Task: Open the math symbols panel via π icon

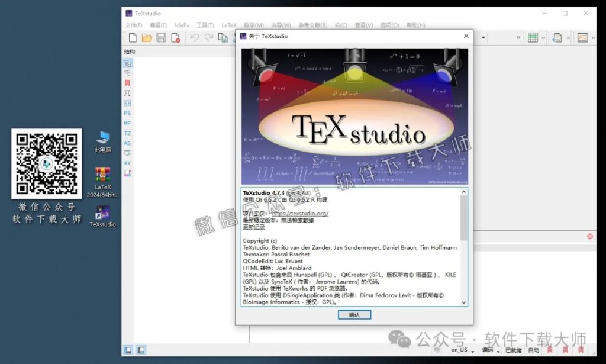Action: tap(127, 92)
